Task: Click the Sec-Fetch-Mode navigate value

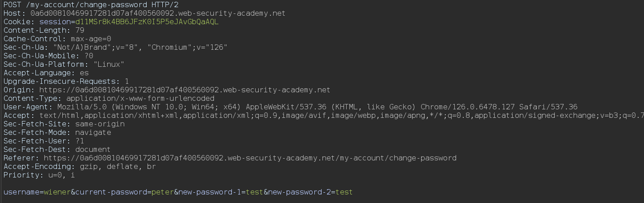Action: (93, 132)
